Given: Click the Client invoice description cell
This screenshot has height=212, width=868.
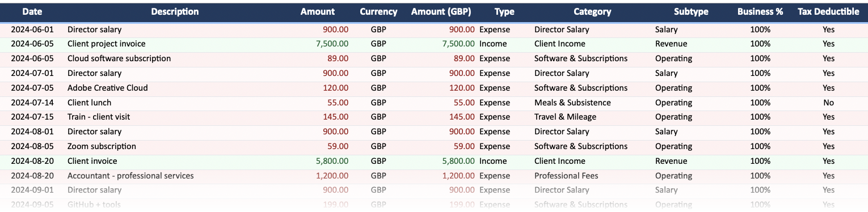Looking at the screenshot, I should coord(93,161).
